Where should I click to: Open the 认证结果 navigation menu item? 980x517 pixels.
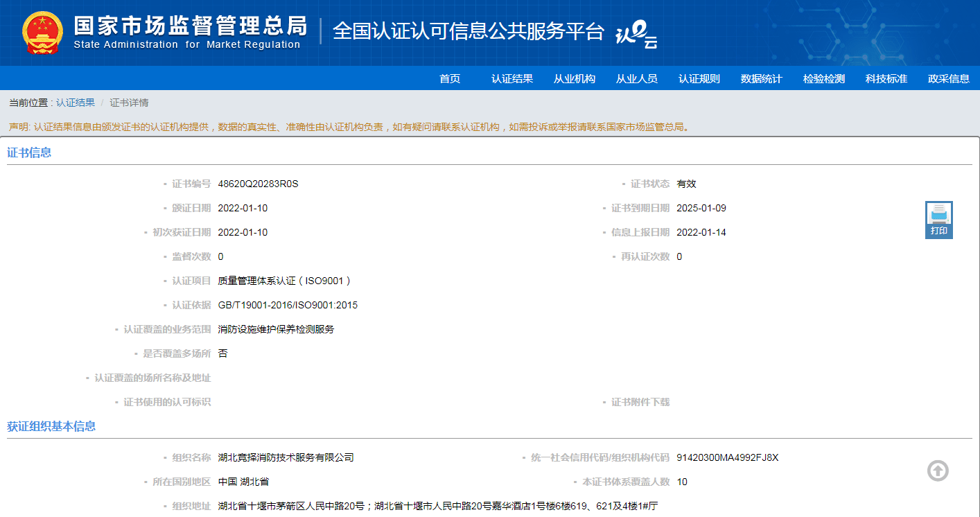(x=512, y=79)
